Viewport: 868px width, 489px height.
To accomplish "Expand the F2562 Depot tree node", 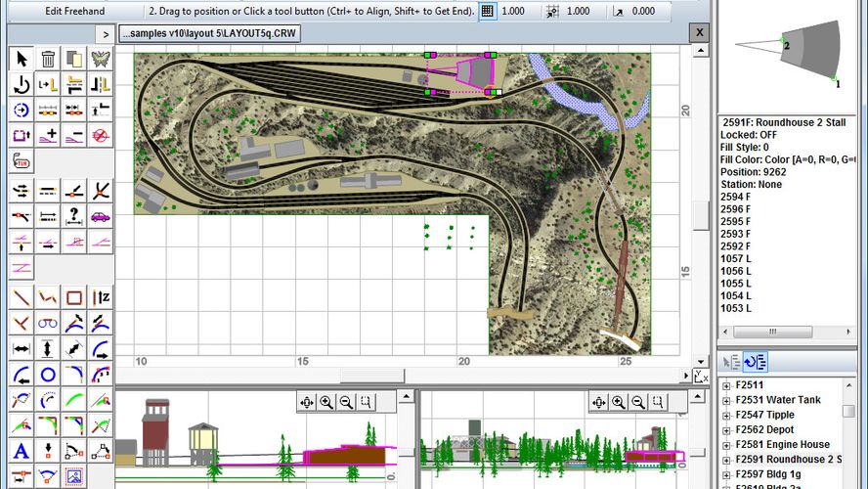I will (726, 429).
